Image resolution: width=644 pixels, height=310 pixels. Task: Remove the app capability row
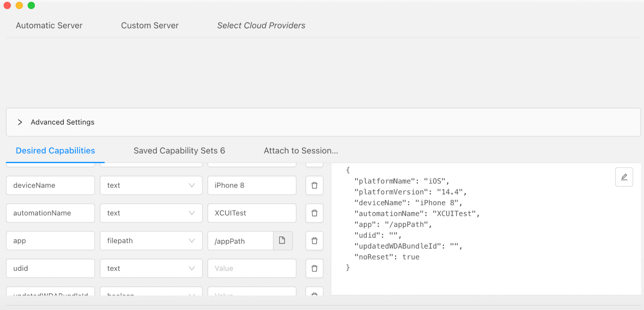[x=314, y=241]
